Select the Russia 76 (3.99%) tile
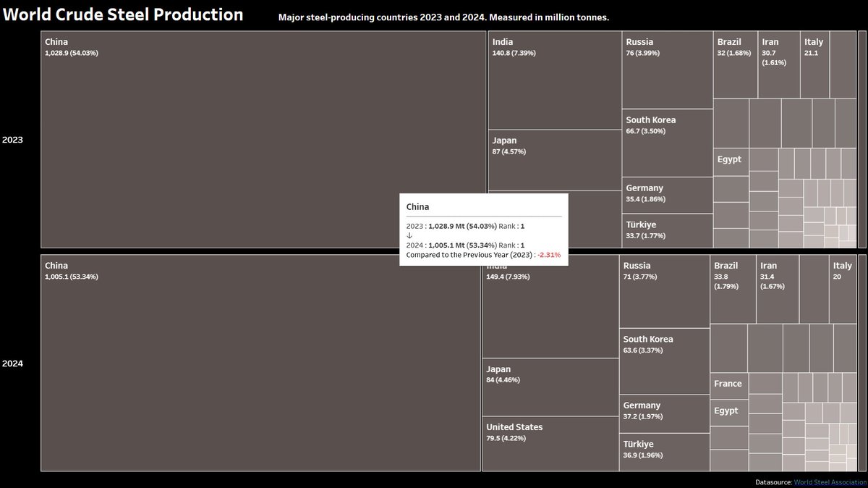 pyautogui.click(x=668, y=70)
